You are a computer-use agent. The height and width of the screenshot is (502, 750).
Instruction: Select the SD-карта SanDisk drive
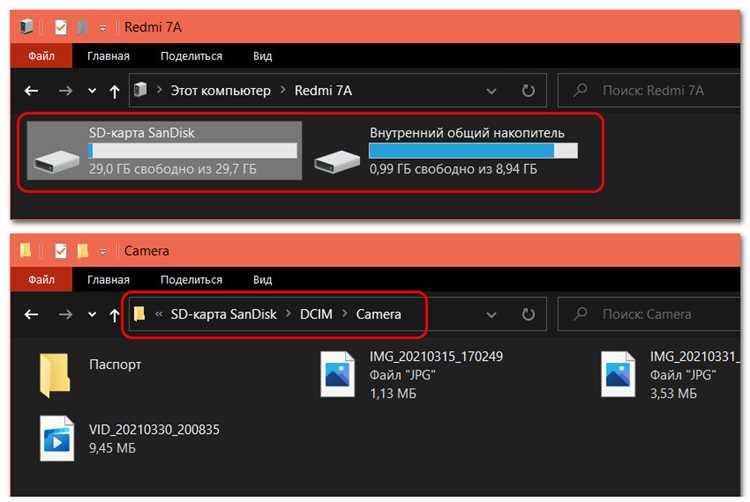165,150
